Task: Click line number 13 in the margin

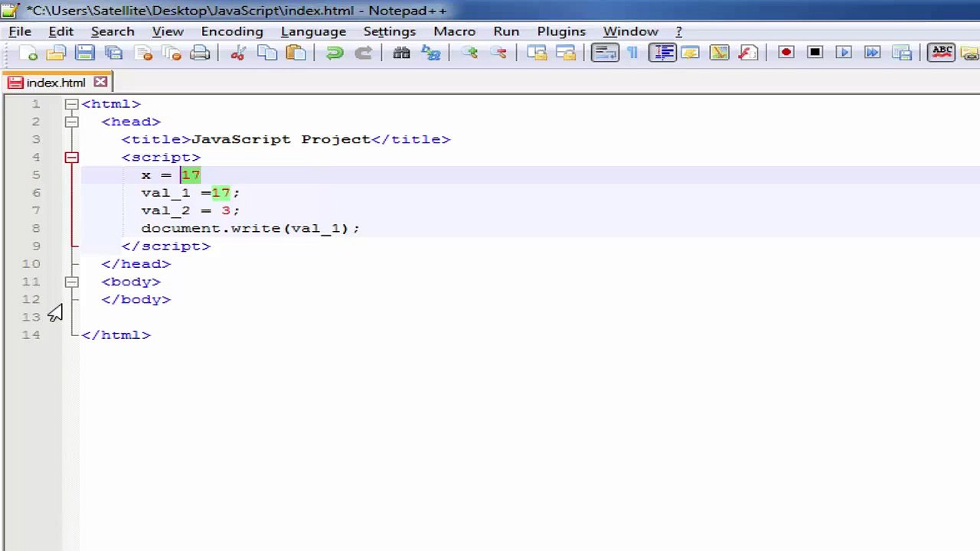Action: click(31, 317)
